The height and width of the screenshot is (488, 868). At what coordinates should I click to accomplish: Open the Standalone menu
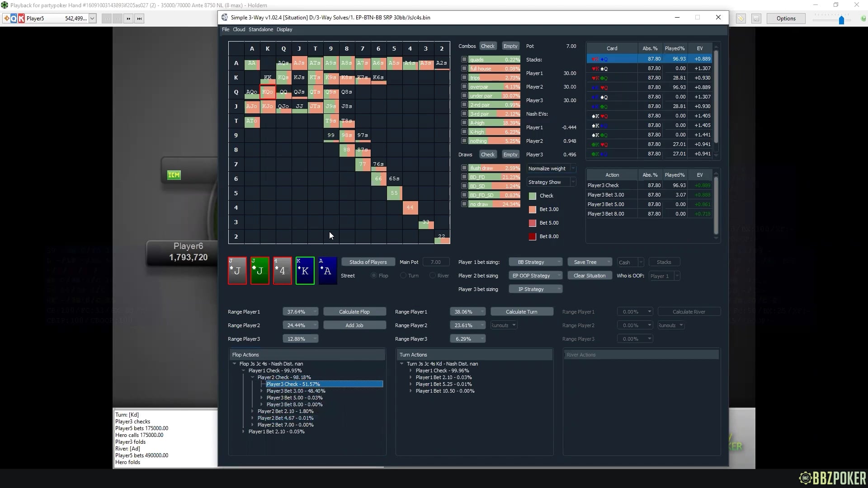click(260, 29)
